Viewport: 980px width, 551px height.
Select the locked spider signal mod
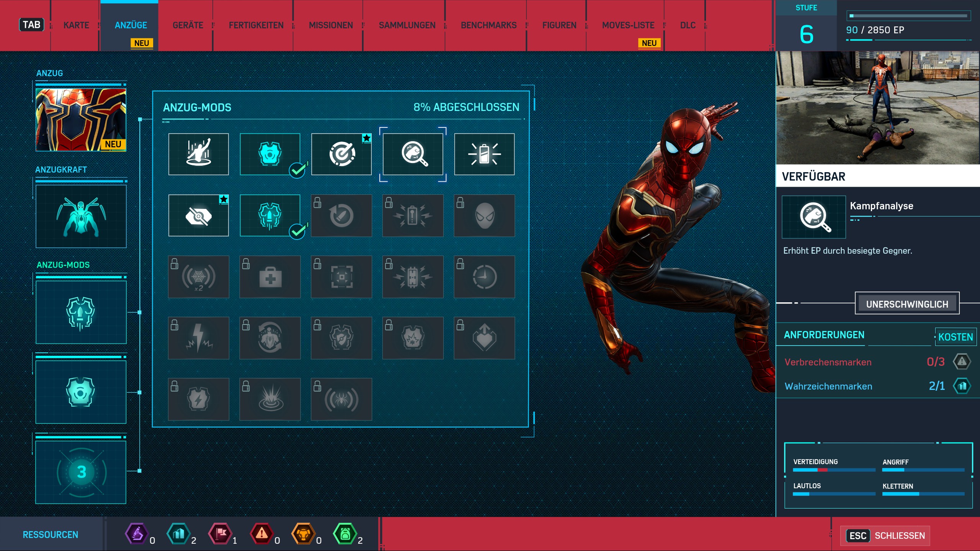[341, 399]
